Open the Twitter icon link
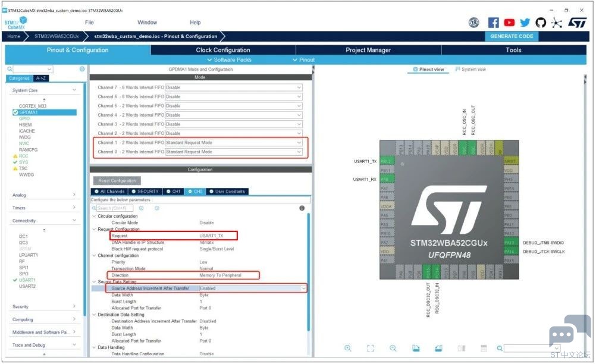This screenshot has height=364, width=596. pos(525,23)
